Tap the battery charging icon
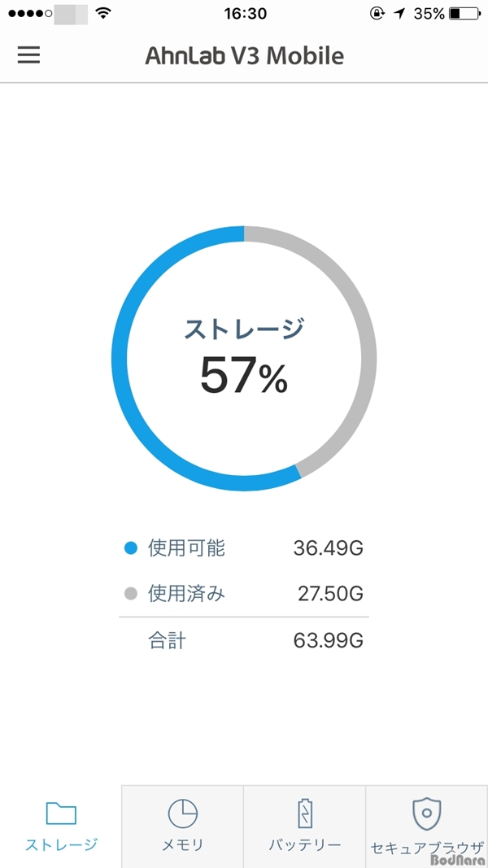488x868 pixels. pos(305,813)
